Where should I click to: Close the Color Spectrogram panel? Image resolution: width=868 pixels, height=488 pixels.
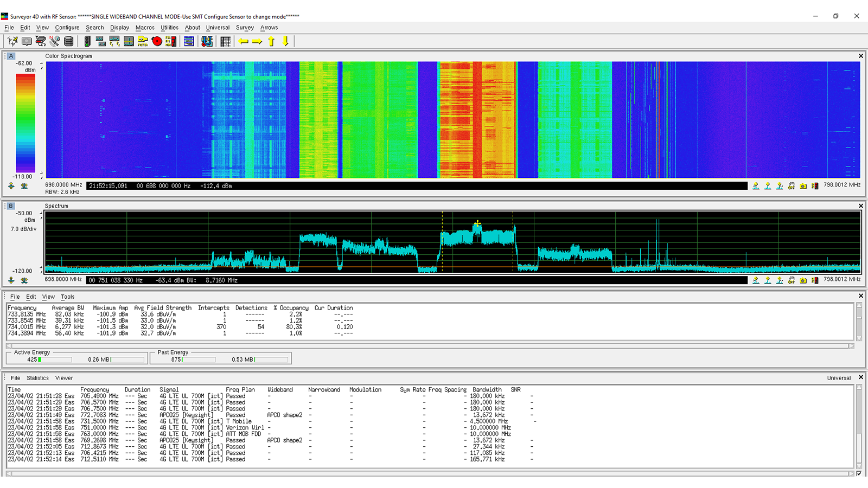point(860,56)
